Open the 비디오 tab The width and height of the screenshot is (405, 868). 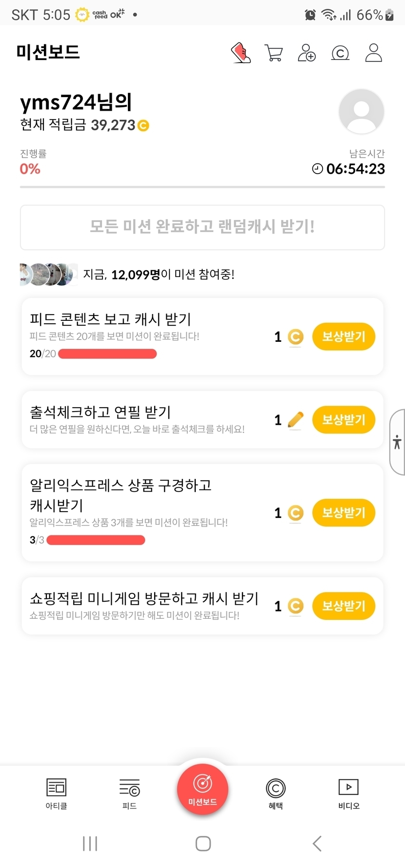point(348,793)
